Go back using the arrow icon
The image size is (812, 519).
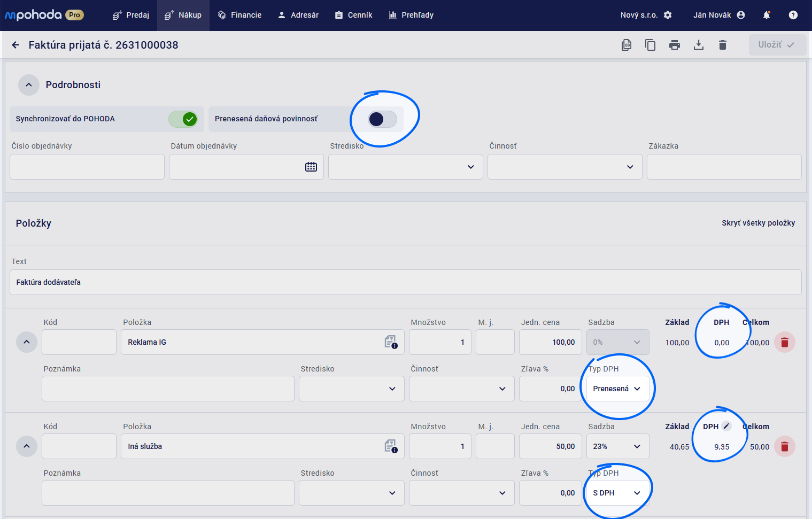[x=16, y=45]
